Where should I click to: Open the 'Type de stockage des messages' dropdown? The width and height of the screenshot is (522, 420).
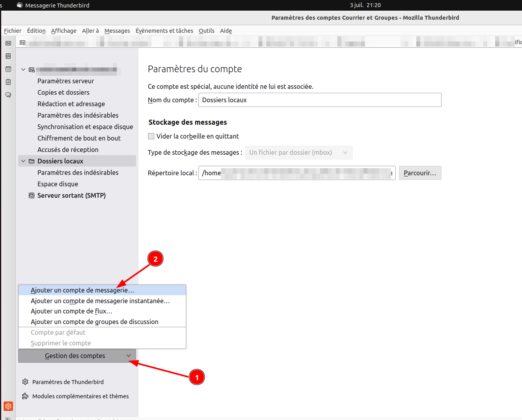[299, 152]
